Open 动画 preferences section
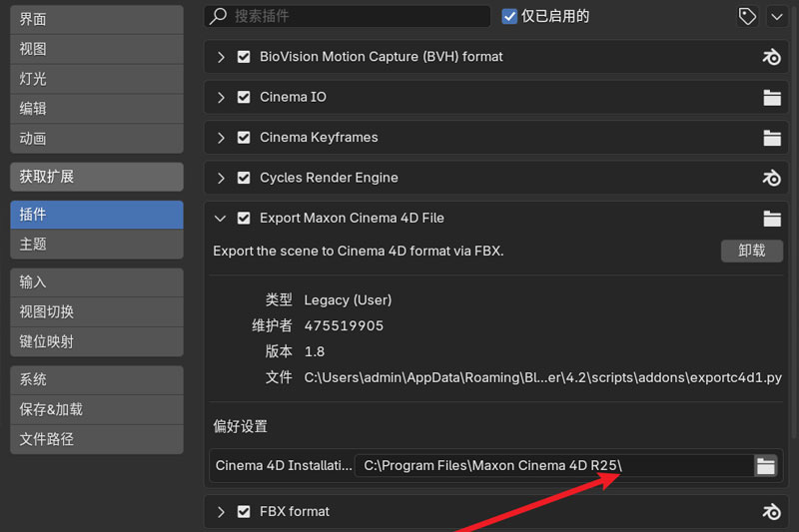Image resolution: width=799 pixels, height=532 pixels. [x=97, y=139]
